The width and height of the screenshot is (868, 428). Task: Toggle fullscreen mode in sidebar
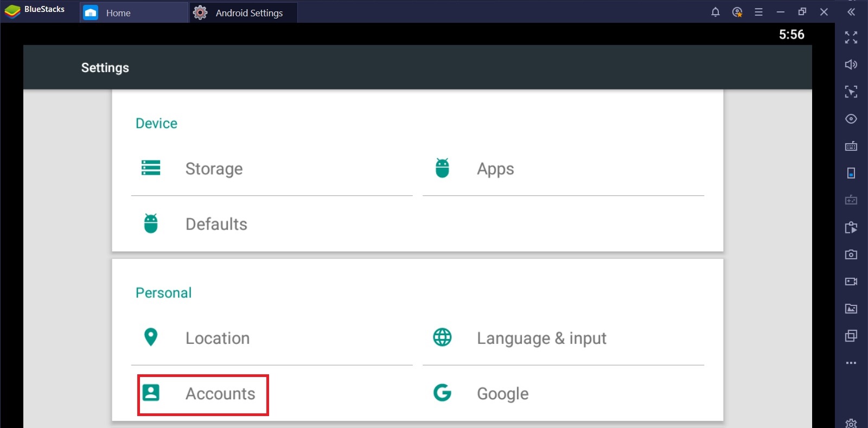coord(851,37)
